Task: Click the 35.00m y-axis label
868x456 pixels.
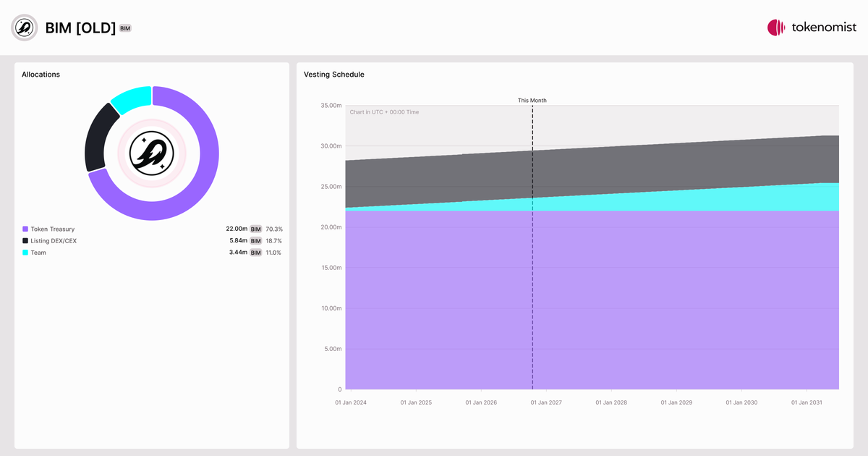Action: (330, 106)
